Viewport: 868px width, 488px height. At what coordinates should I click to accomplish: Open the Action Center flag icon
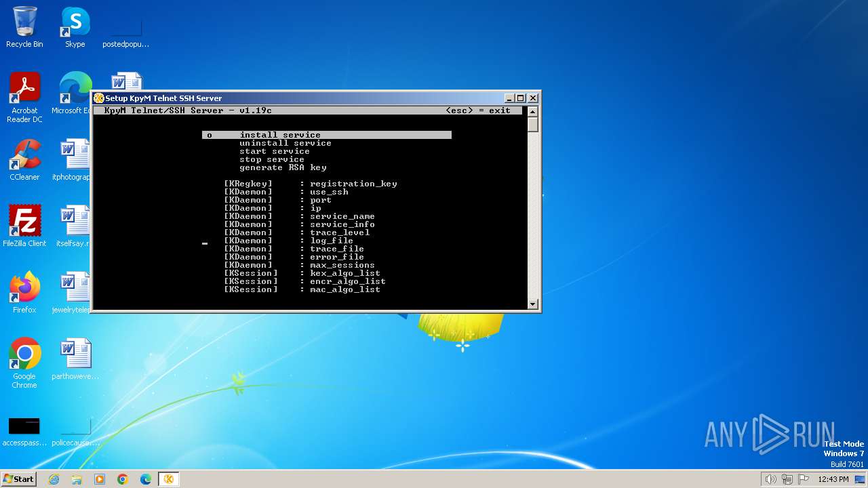(x=804, y=479)
